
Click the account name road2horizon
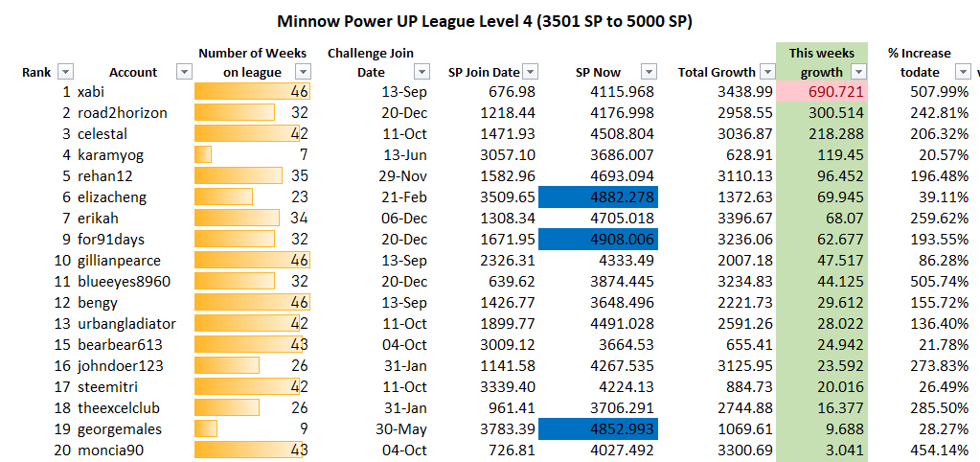pos(123,113)
